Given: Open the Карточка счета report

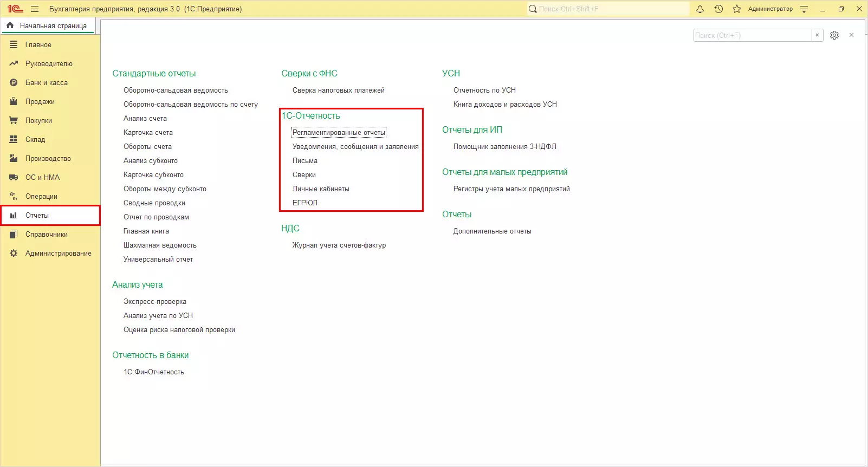Looking at the screenshot, I should 148,133.
